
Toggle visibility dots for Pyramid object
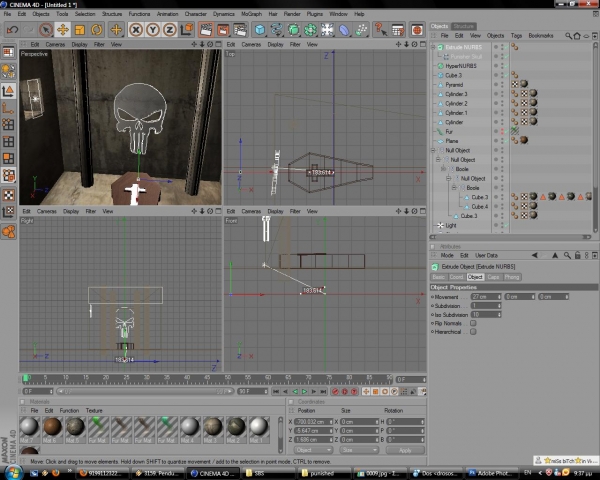(x=502, y=85)
